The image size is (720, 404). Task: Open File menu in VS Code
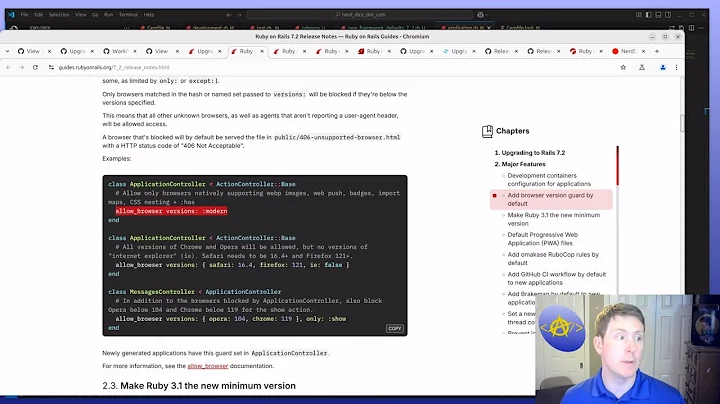click(x=24, y=15)
